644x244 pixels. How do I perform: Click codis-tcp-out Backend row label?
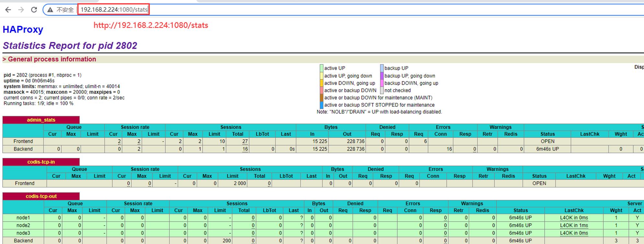tap(23, 241)
